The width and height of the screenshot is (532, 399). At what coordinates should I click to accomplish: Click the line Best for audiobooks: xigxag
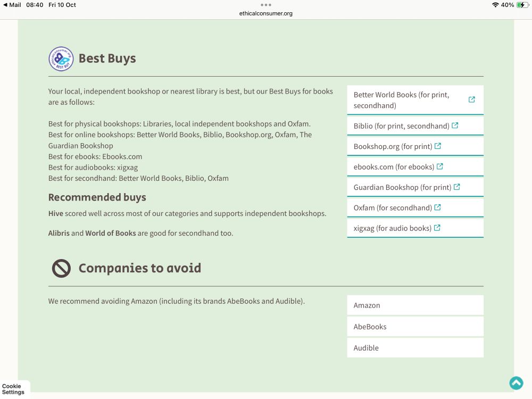coord(93,167)
